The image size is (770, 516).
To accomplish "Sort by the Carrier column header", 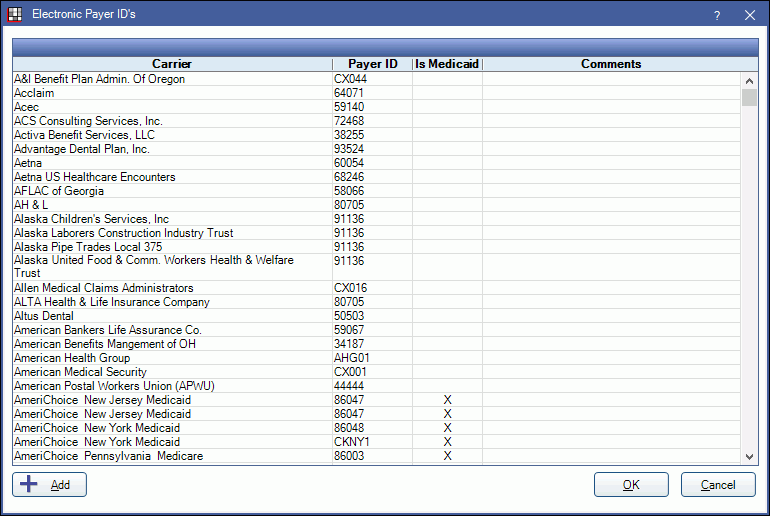I will coord(172,64).
